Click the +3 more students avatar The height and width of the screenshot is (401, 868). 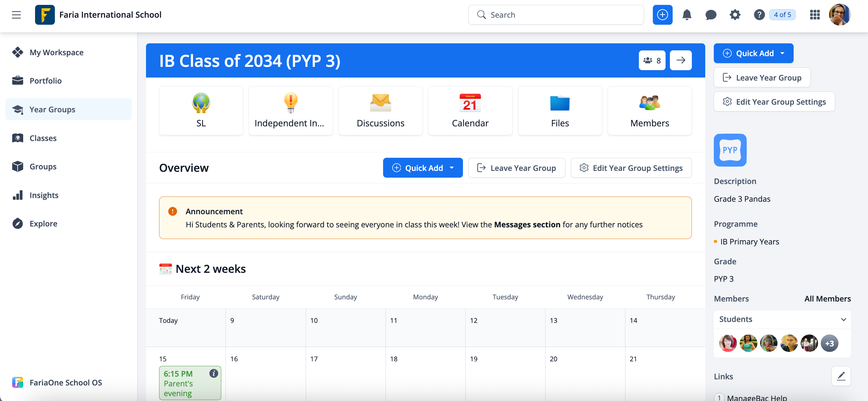pyautogui.click(x=829, y=343)
